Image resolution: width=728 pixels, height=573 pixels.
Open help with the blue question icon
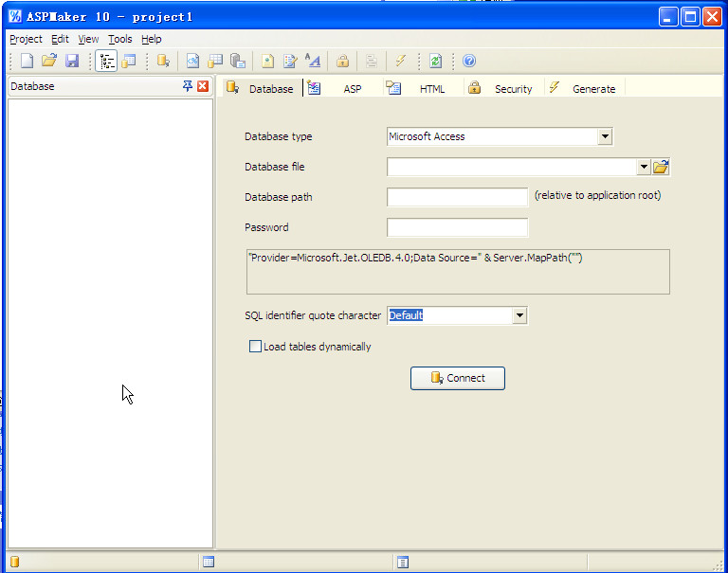pyautogui.click(x=469, y=61)
